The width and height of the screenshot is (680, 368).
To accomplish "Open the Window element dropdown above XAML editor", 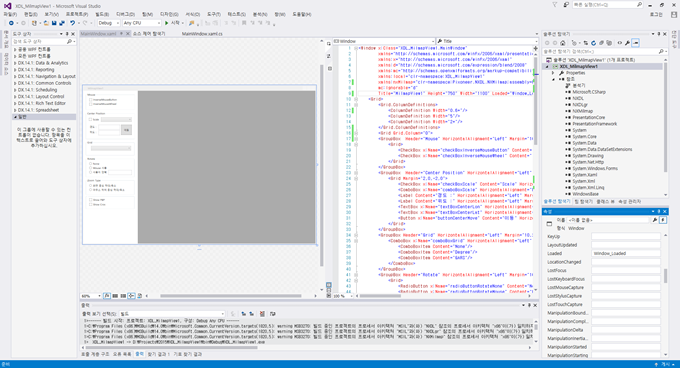I will coord(384,41).
